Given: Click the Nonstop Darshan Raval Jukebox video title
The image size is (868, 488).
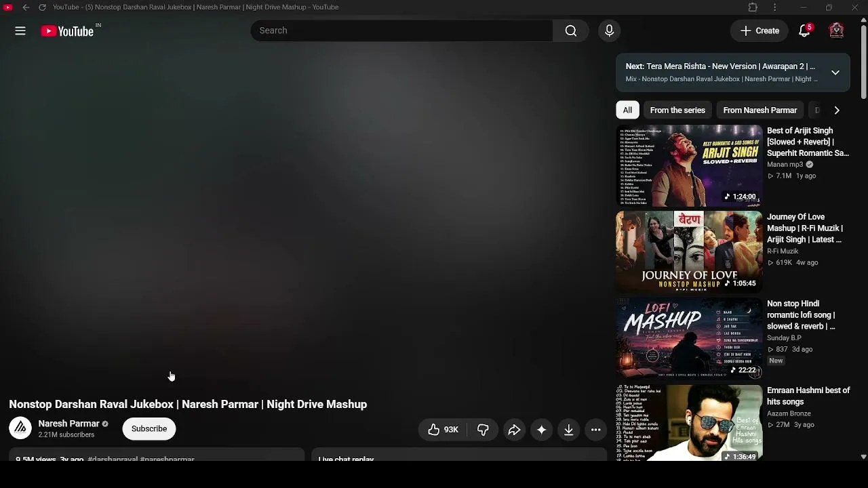Looking at the screenshot, I should point(188,405).
